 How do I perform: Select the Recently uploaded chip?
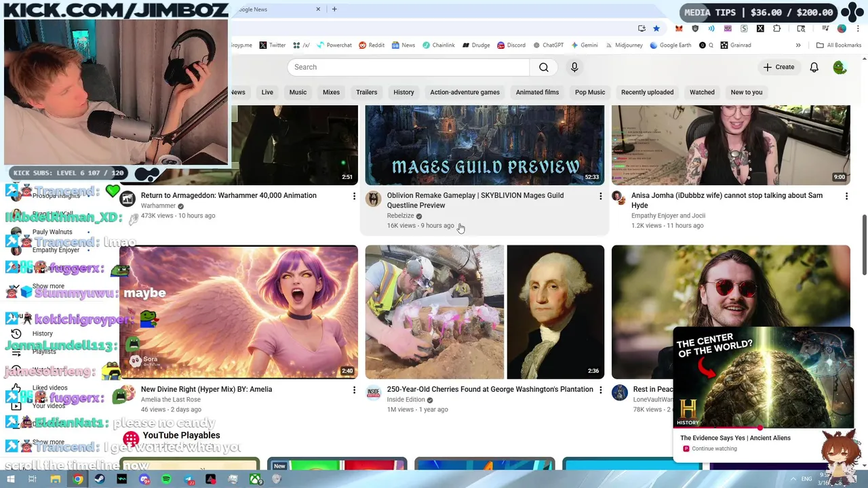[x=647, y=92]
